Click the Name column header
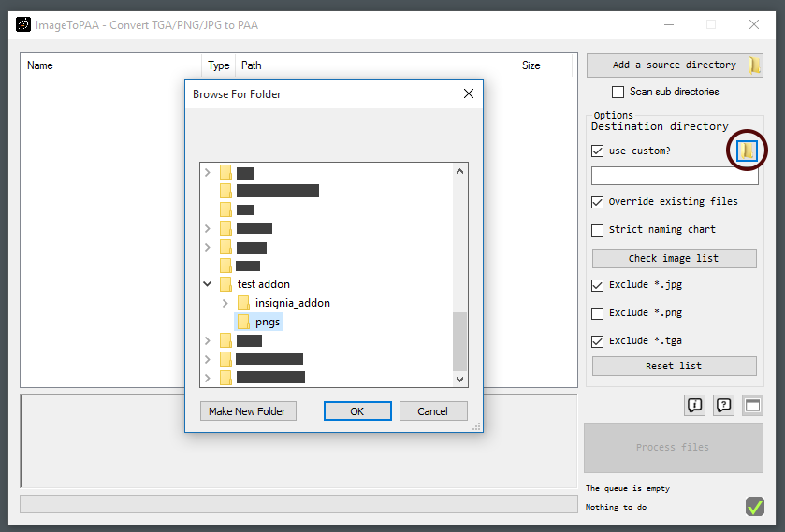Screen dimensions: 785x532 point(40,65)
